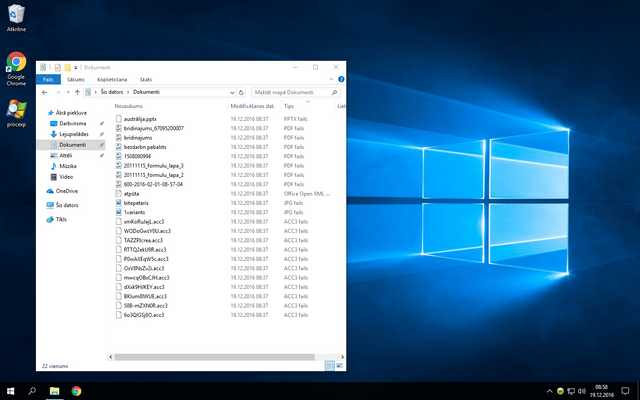Open Lejupielādes in navigation pane

[x=74, y=134]
